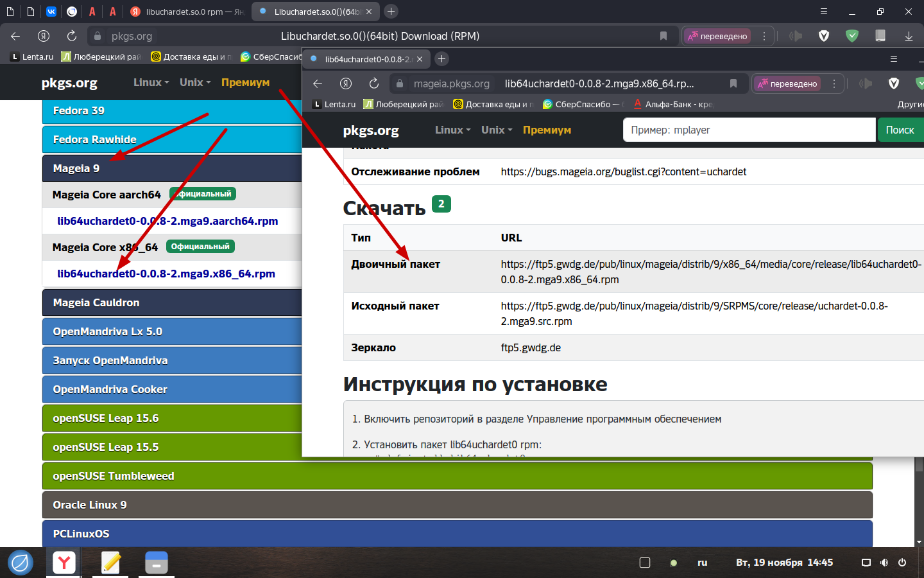Viewport: 924px width, 578px height.
Task: Open the lib64uchardet0 x86_64.rpm package link
Action: (166, 274)
